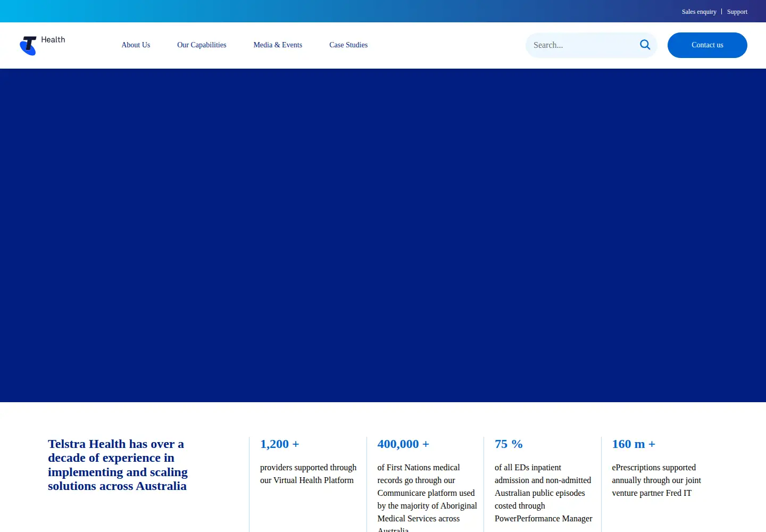The height and width of the screenshot is (532, 766).
Task: Click the Contact us button
Action: [x=707, y=45]
